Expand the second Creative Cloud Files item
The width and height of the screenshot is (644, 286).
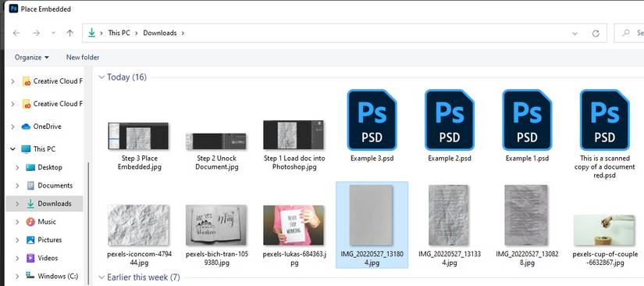click(x=12, y=104)
